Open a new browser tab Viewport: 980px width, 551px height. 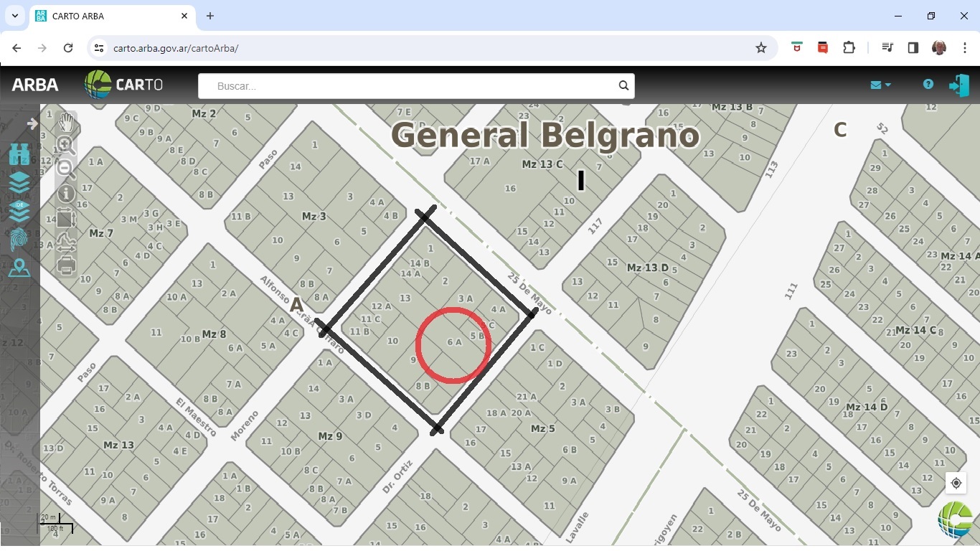pyautogui.click(x=210, y=16)
